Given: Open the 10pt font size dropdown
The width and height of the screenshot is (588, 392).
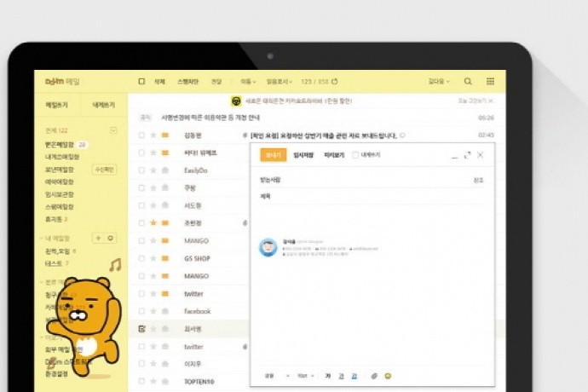Looking at the screenshot, I should point(306,376).
